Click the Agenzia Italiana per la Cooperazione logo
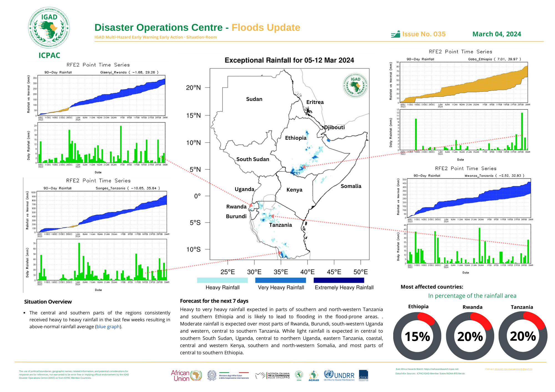 click(273, 375)
